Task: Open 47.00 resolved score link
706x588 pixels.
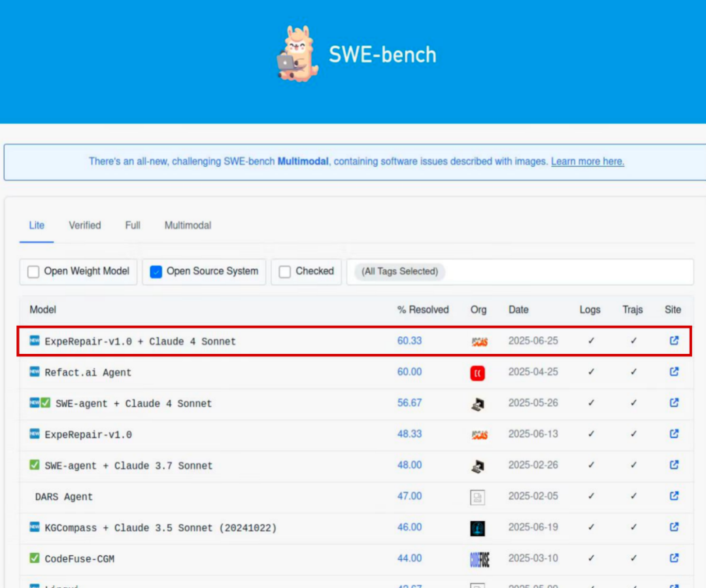Action: [x=409, y=496]
